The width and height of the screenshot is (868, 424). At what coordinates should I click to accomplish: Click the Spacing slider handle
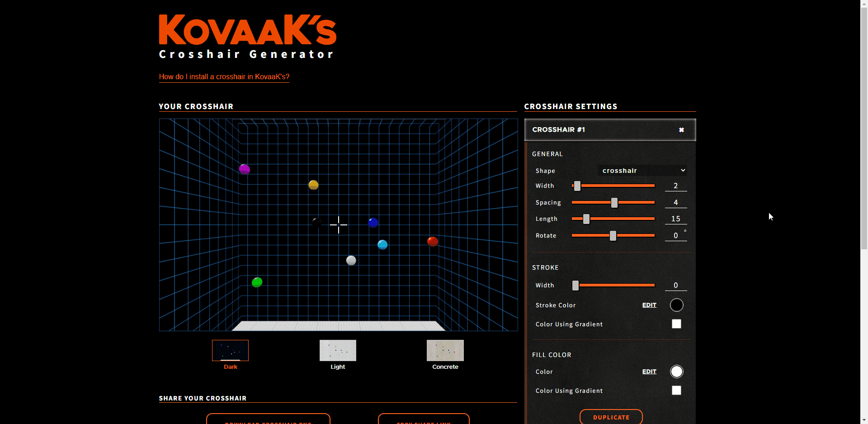click(614, 203)
